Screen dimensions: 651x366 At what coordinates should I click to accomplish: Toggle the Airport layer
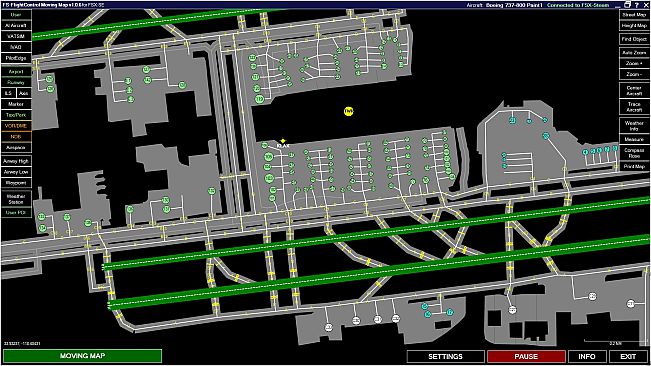(x=16, y=71)
